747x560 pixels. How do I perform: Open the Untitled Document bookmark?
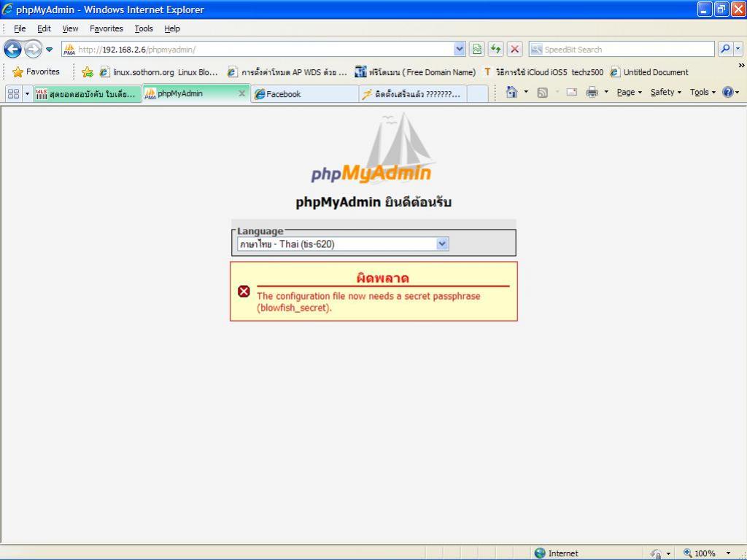tap(650, 72)
